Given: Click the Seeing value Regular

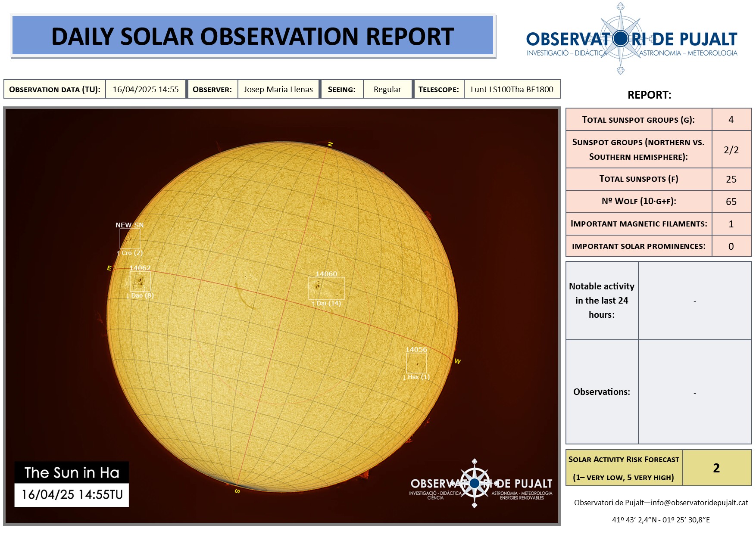Looking at the screenshot, I should coord(387,89).
